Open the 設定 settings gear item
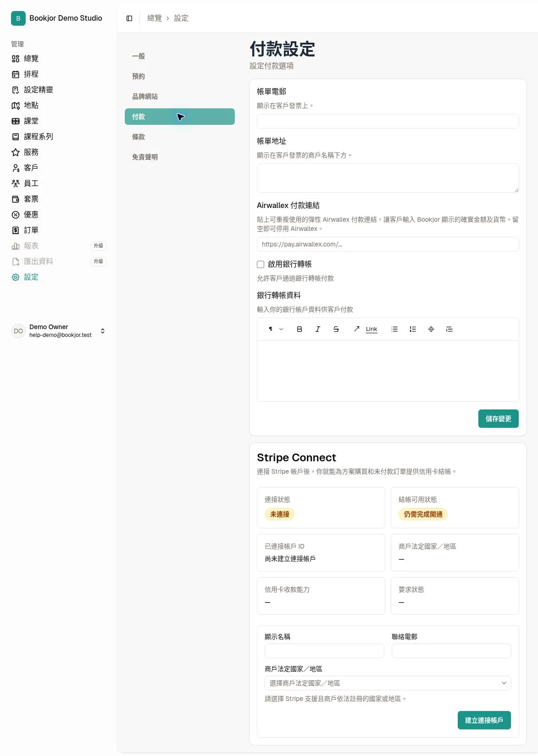This screenshot has height=756, width=538. click(x=58, y=277)
